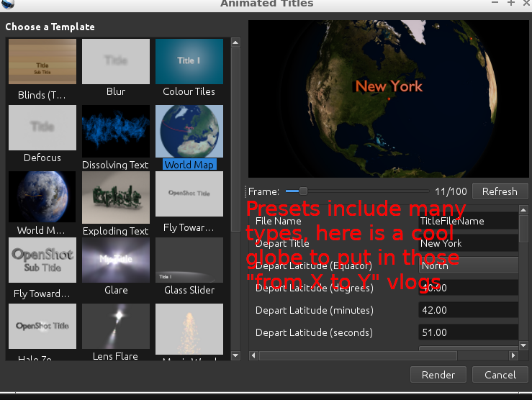Pick the Colour Tiles template
This screenshot has height=400, width=532.
tap(189, 63)
